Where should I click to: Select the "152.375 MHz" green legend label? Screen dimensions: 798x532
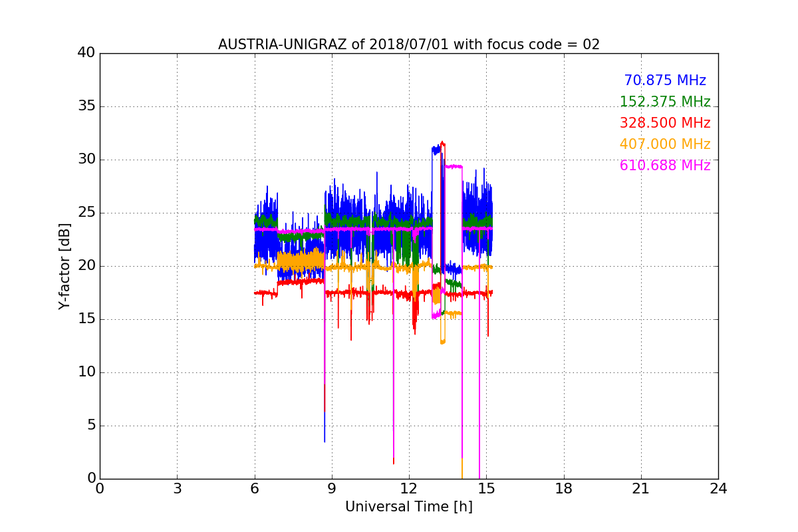click(665, 102)
